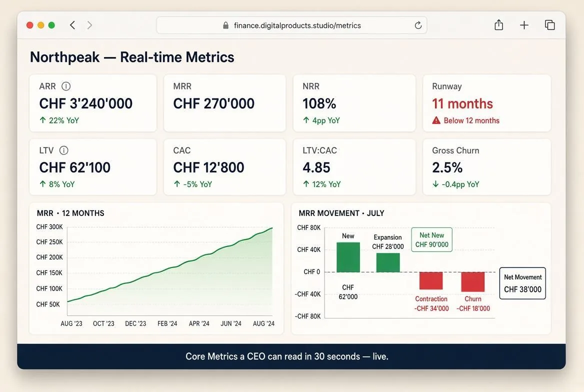
Task: Click the info icon next to LTV
Action: click(63, 150)
